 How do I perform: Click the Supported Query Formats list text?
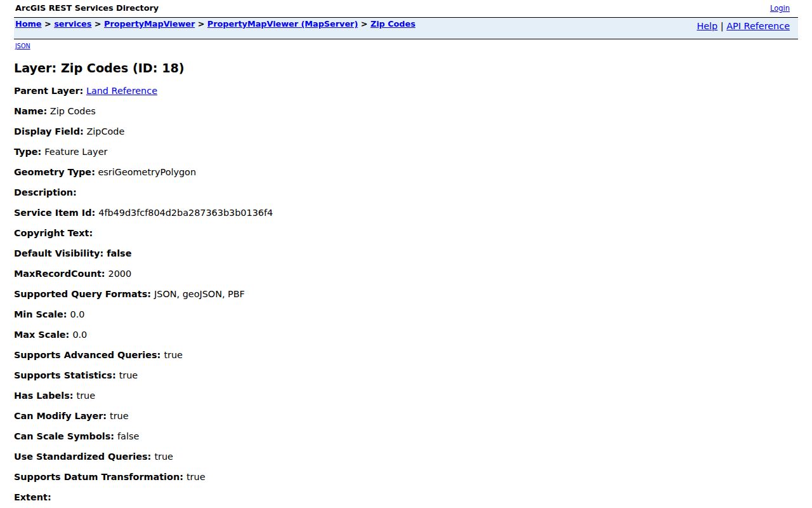pyautogui.click(x=199, y=294)
